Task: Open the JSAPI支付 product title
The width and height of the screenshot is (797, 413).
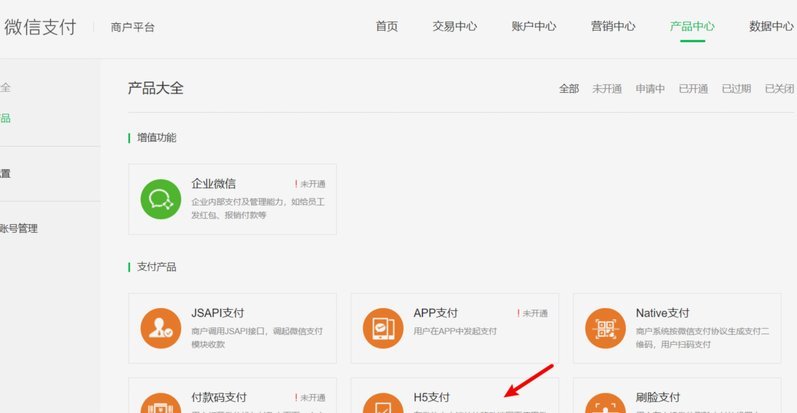Action: pyautogui.click(x=218, y=313)
